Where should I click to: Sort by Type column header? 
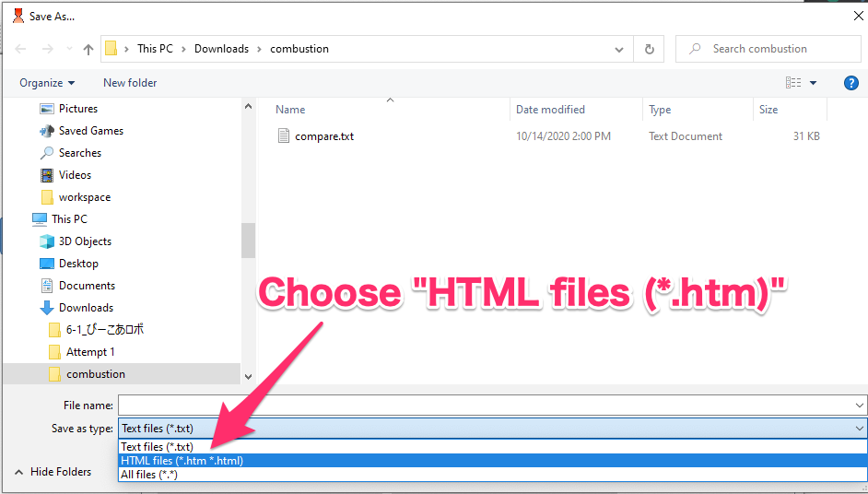click(660, 110)
